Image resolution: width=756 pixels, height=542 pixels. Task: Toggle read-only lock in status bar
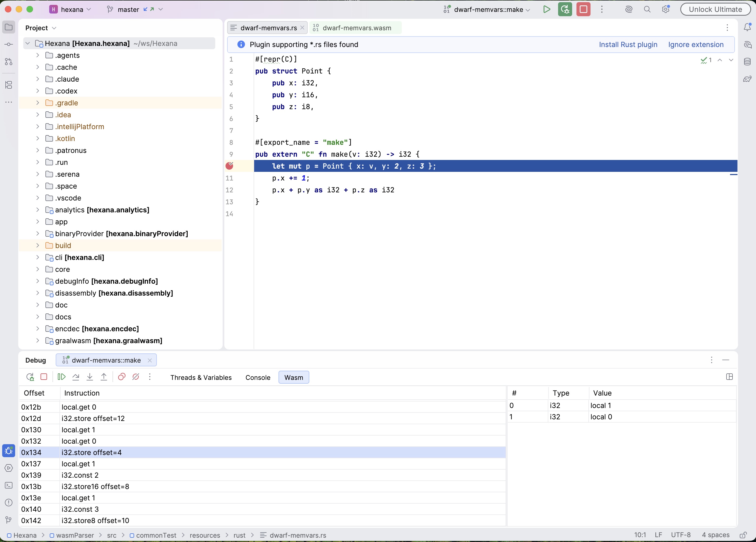[743, 535]
